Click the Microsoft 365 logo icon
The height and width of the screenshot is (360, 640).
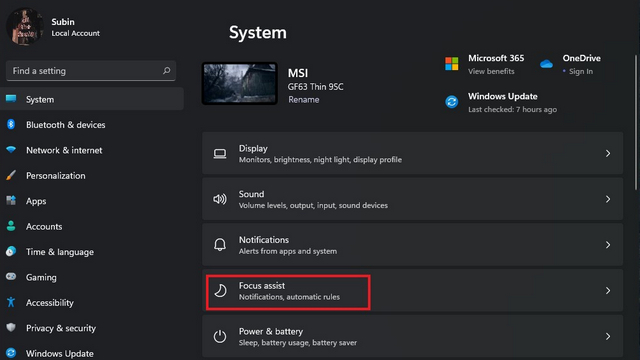tap(451, 64)
